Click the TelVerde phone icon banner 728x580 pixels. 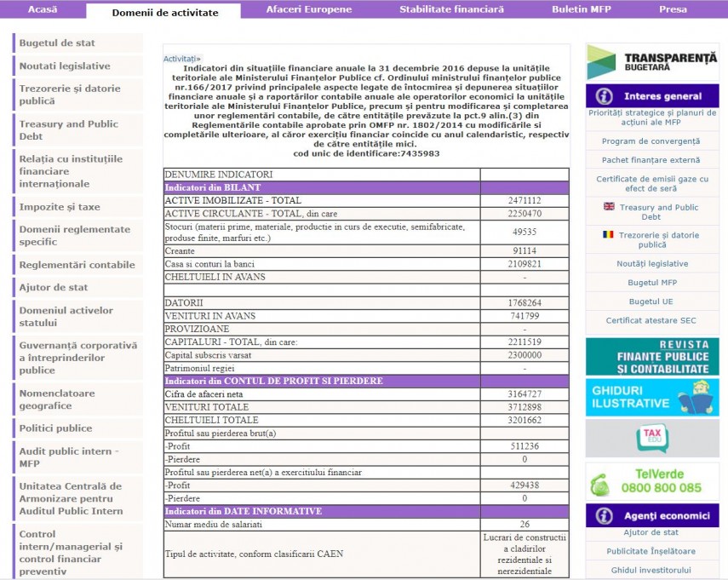[x=651, y=481]
